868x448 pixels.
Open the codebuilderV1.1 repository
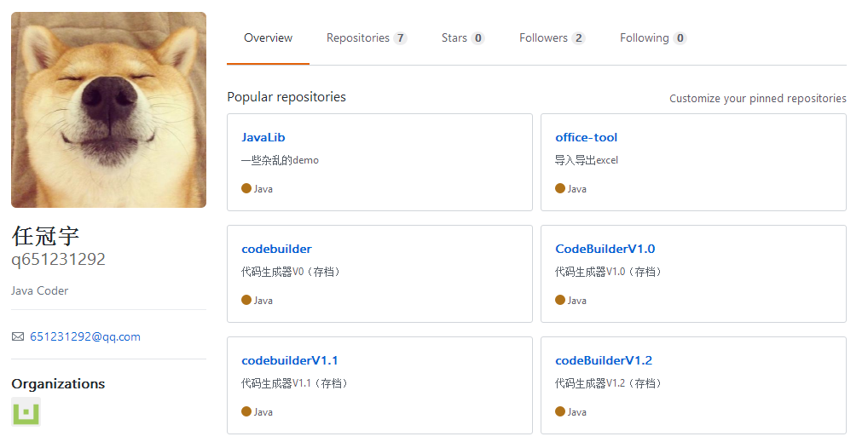click(290, 360)
